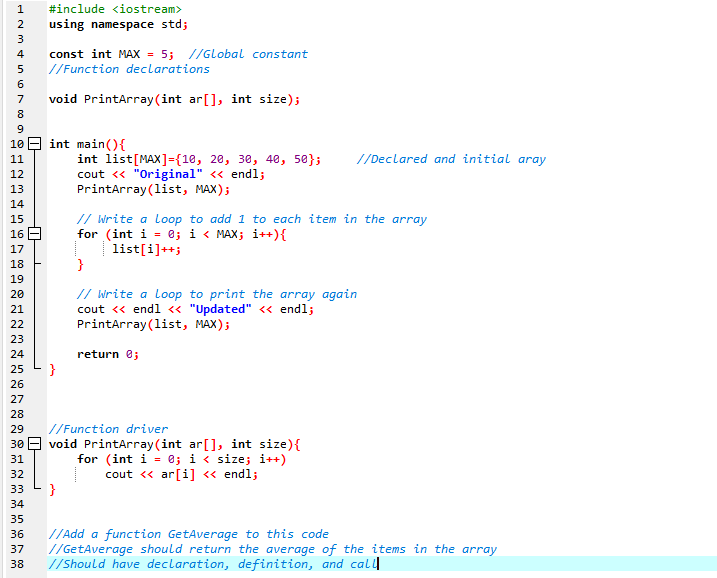Click 'int main(){' text

87,144
